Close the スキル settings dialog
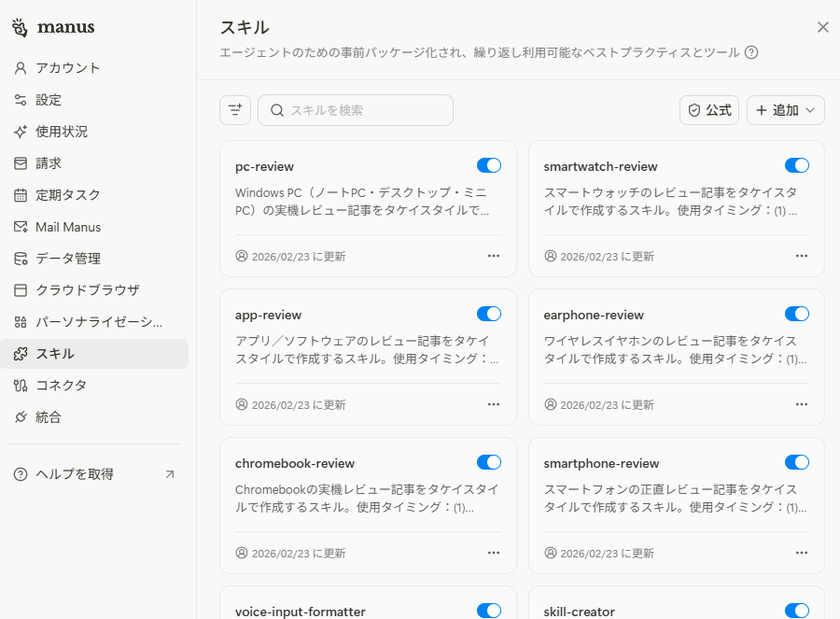The height and width of the screenshot is (619, 840). click(822, 27)
